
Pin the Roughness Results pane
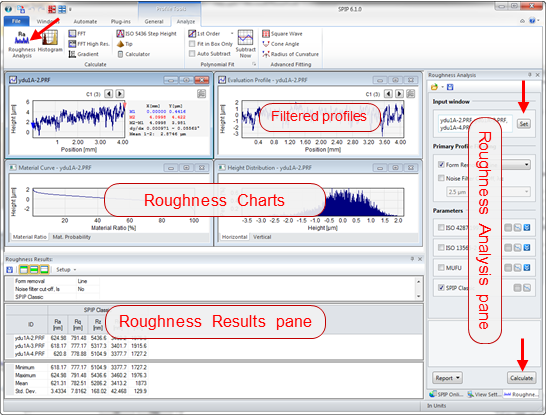point(412,259)
